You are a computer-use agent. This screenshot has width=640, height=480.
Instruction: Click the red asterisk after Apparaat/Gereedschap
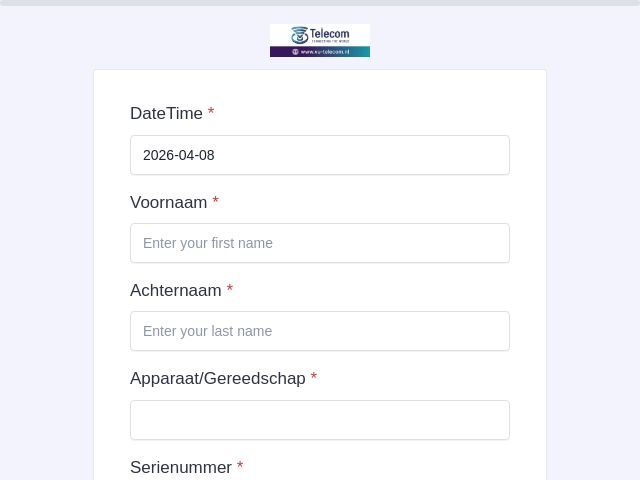(x=314, y=376)
